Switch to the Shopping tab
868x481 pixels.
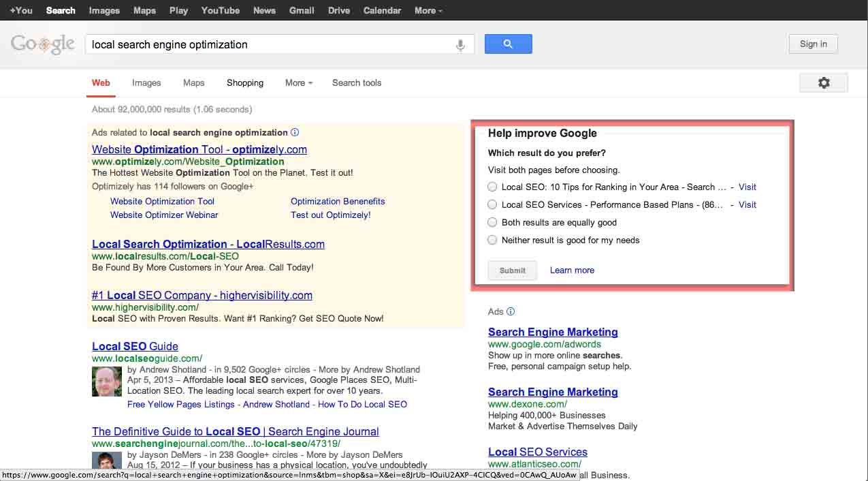click(245, 82)
